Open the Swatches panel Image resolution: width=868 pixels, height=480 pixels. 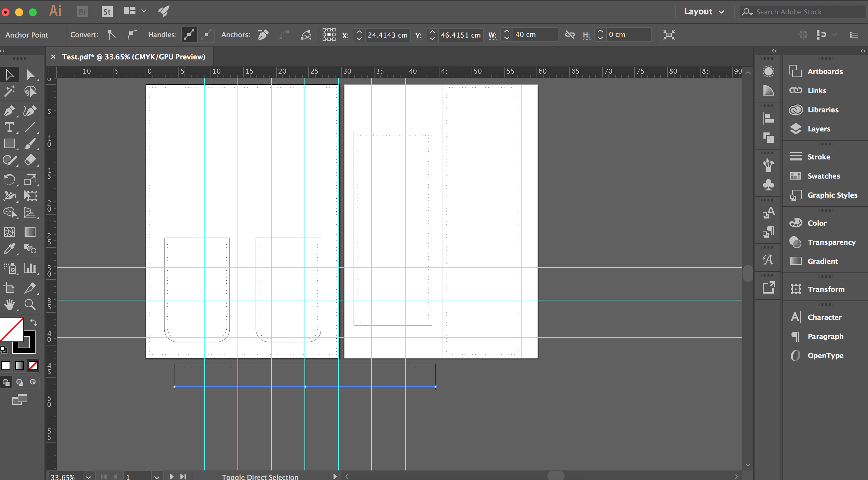822,176
